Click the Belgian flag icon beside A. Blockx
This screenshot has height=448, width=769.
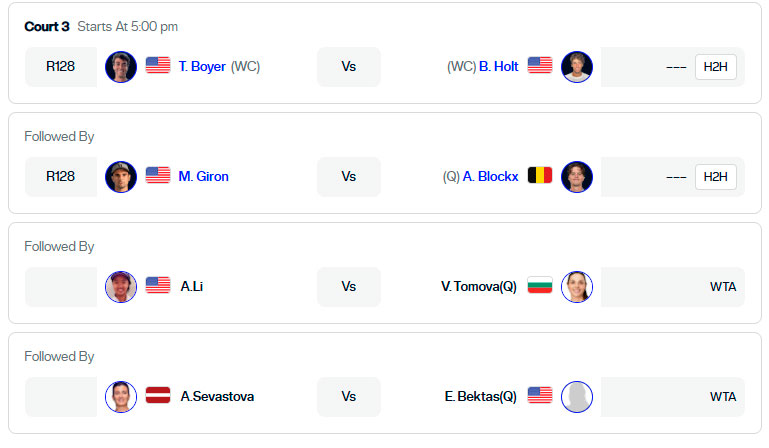tap(540, 175)
